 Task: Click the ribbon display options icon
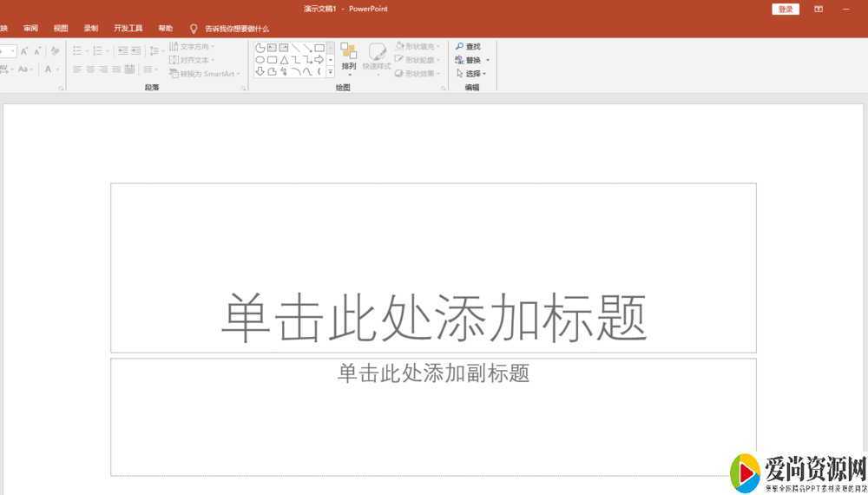tap(818, 9)
